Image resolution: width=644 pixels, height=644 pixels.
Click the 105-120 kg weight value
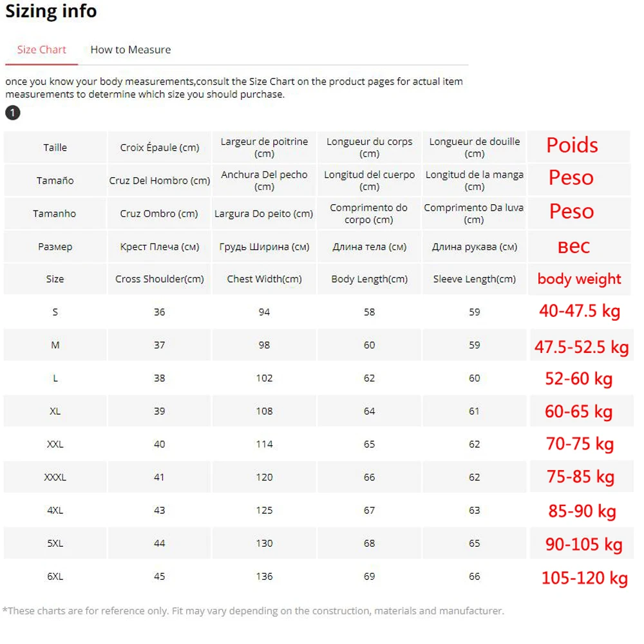(585, 578)
